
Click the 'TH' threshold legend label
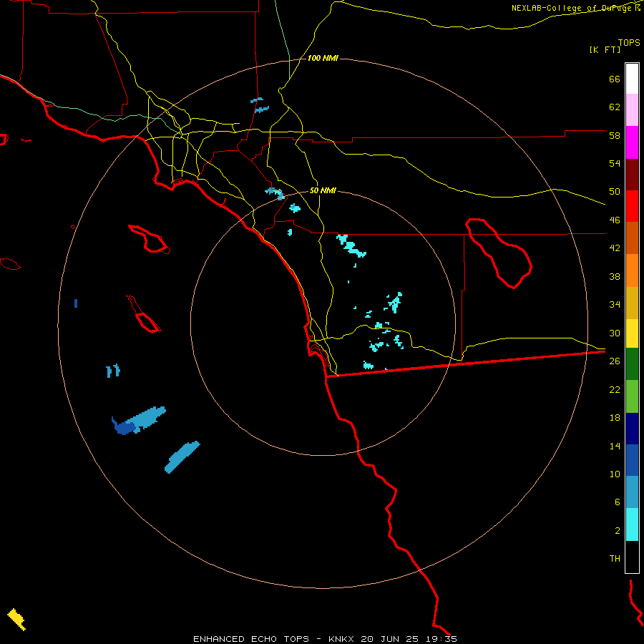tap(615, 559)
